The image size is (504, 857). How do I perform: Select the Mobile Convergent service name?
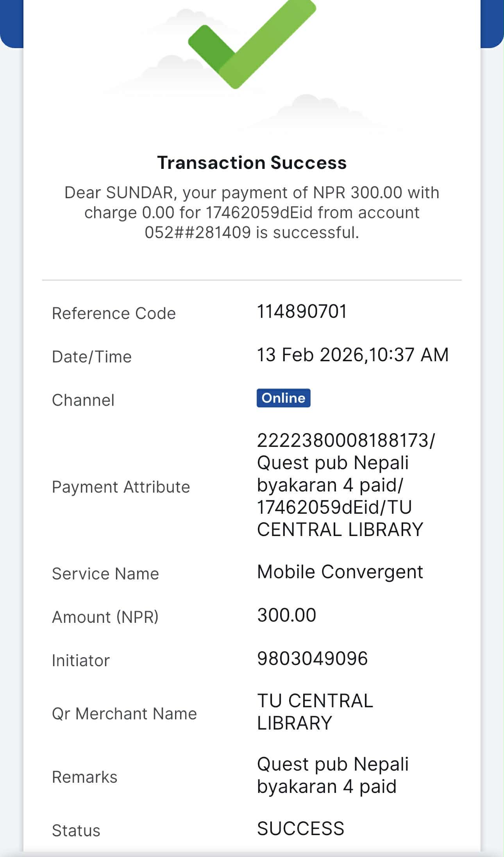click(340, 572)
